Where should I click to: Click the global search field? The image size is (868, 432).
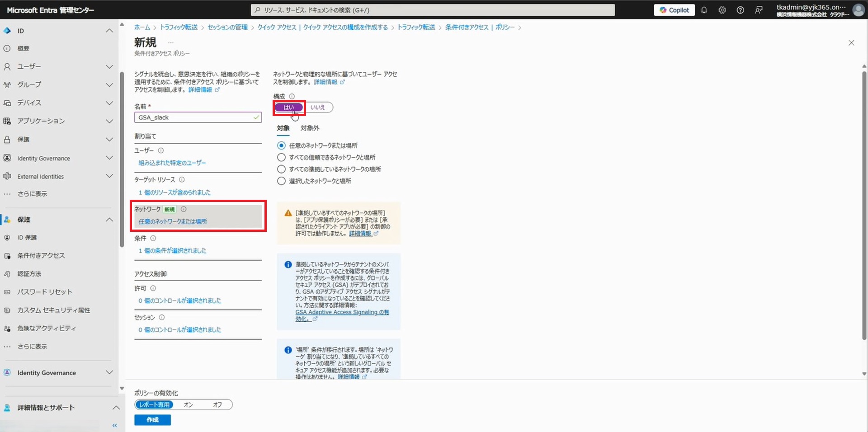(433, 10)
